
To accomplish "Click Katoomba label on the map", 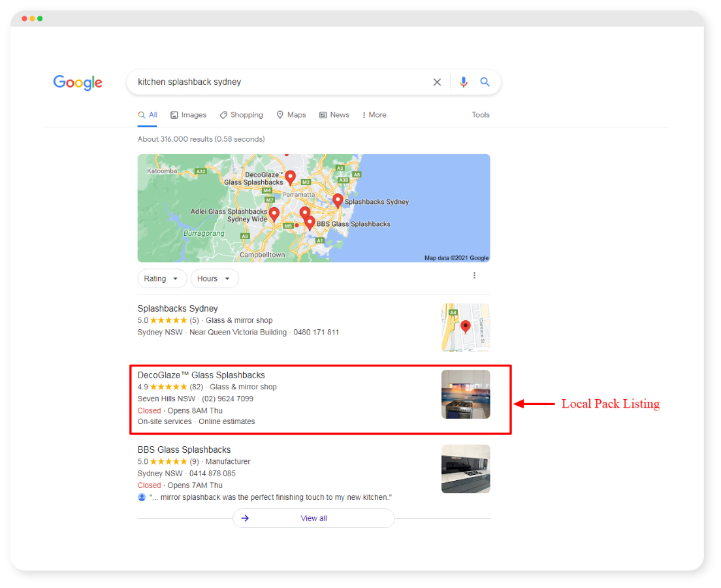I will coord(162,171).
